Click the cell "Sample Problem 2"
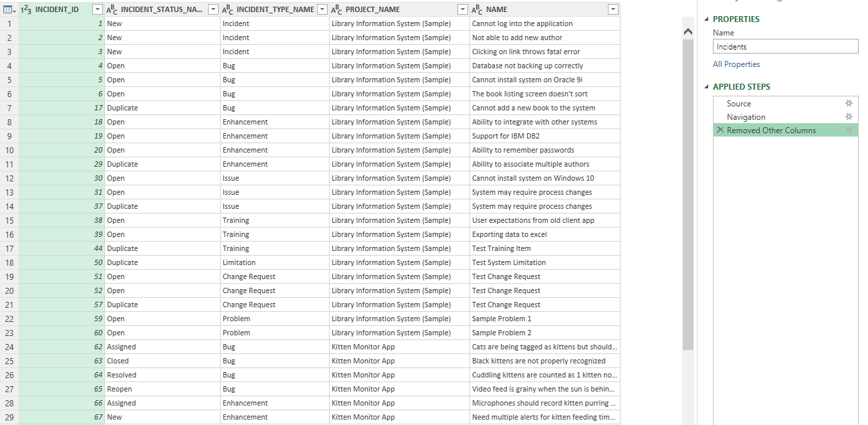Screen dimensions: 868x425 (544, 333)
